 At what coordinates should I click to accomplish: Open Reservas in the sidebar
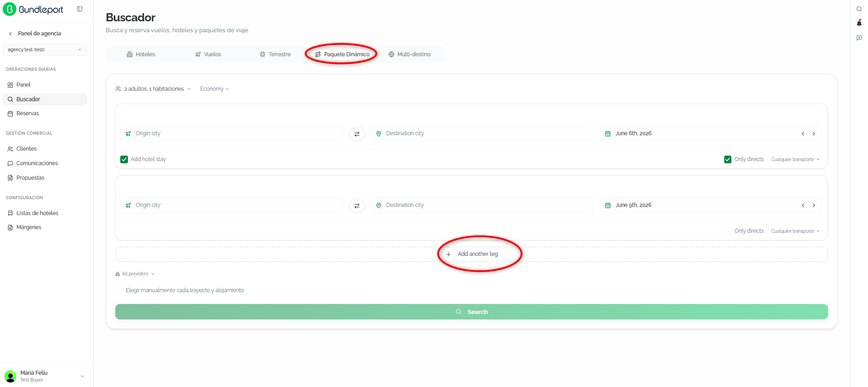tap(44, 113)
